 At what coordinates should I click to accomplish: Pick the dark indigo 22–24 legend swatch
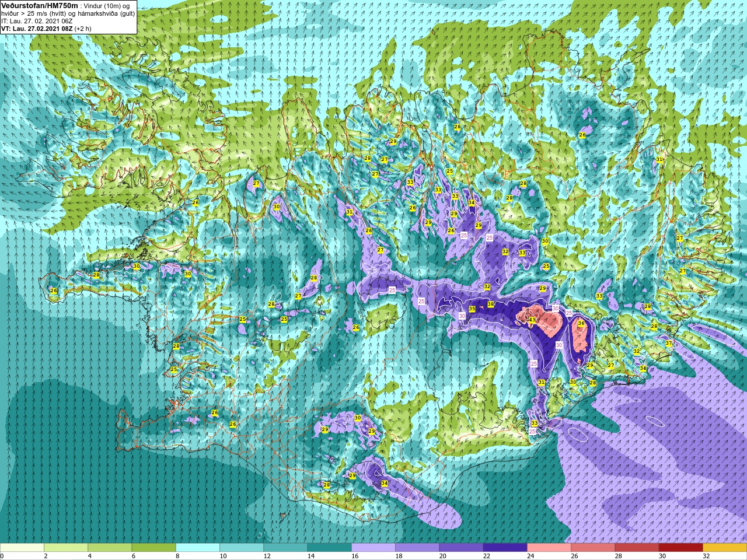coord(505,548)
